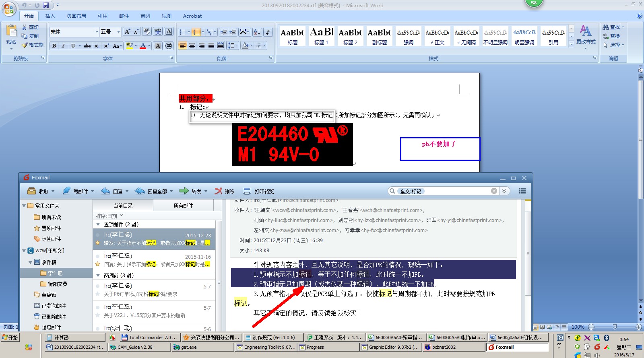The image size is (644, 358).
Task: Expand the styles gallery more arrow
Action: click(571, 43)
